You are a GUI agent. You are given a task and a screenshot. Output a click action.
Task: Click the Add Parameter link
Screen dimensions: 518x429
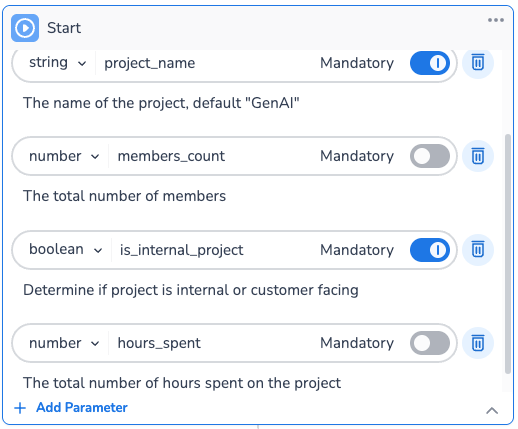(82, 408)
